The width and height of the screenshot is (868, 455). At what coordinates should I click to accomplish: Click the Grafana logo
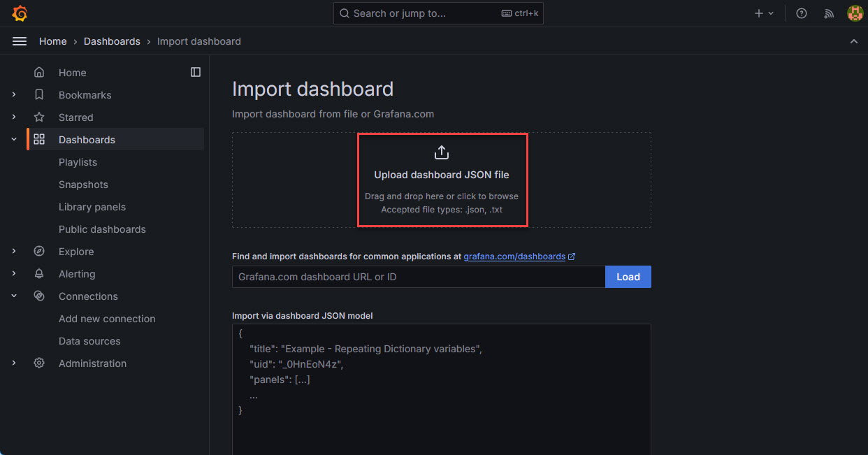(x=20, y=13)
